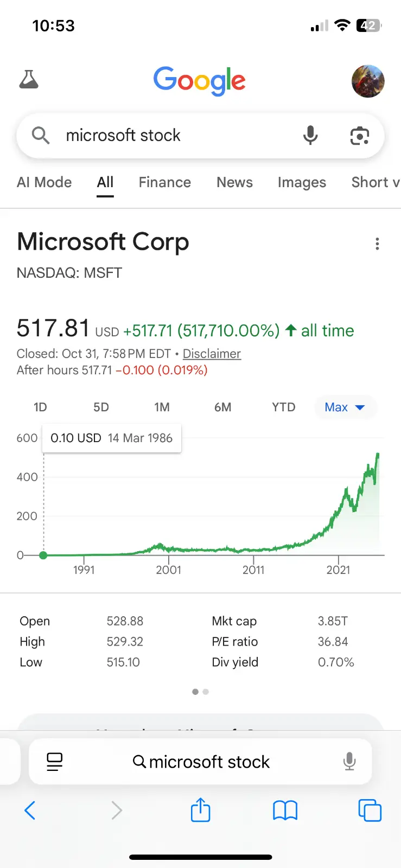This screenshot has height=868, width=401.
Task: Select the 5D chart range
Action: coord(101,407)
